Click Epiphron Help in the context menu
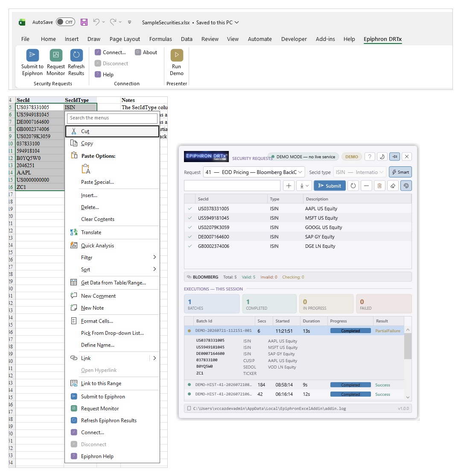The height and width of the screenshot is (476, 461). [x=112, y=456]
